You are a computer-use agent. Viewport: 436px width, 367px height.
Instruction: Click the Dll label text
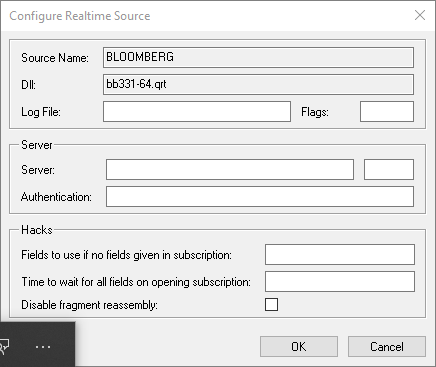click(x=28, y=85)
